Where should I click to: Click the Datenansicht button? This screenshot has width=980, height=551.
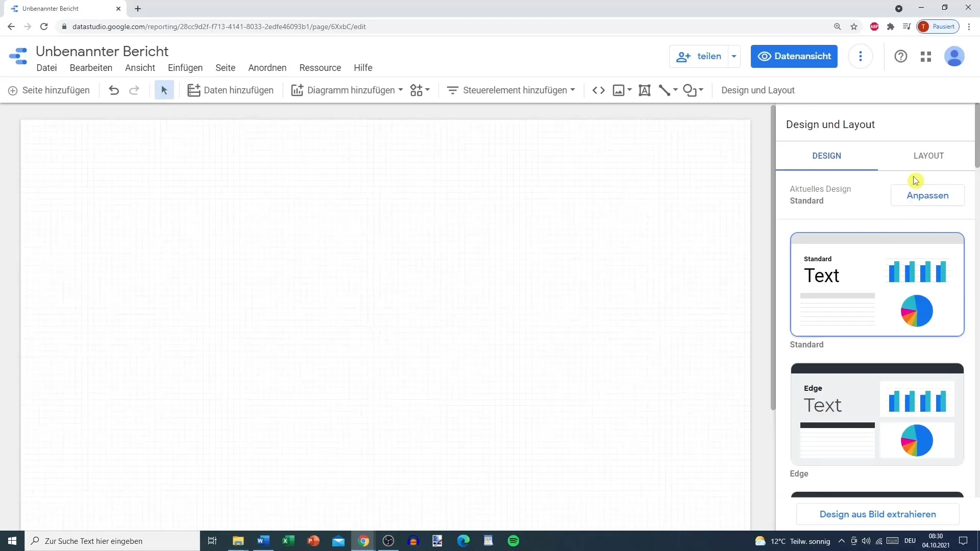coord(794,56)
